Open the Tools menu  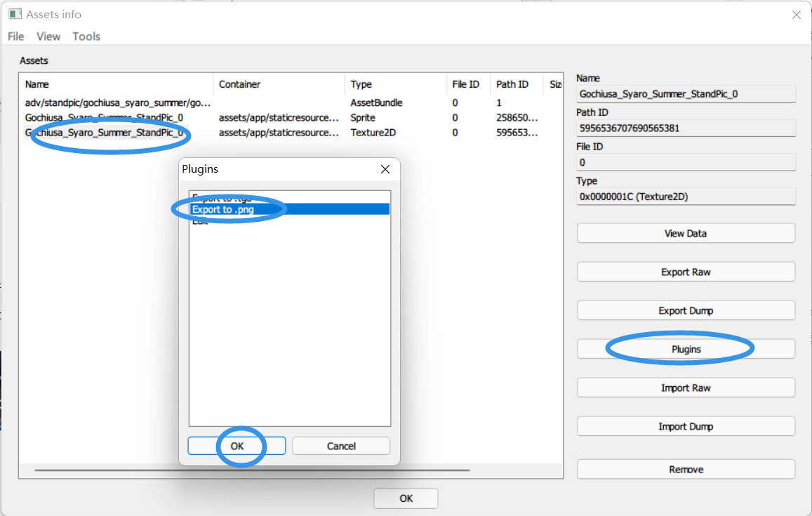pyautogui.click(x=86, y=37)
